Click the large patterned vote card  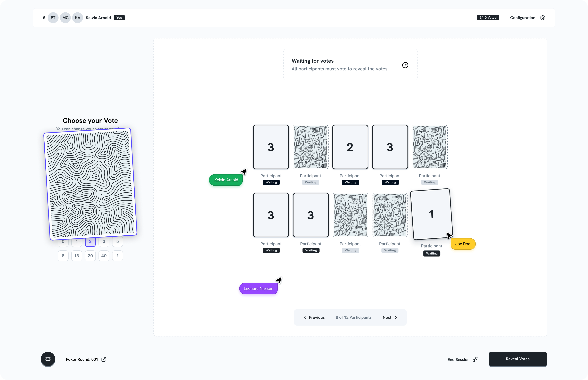tap(90, 184)
